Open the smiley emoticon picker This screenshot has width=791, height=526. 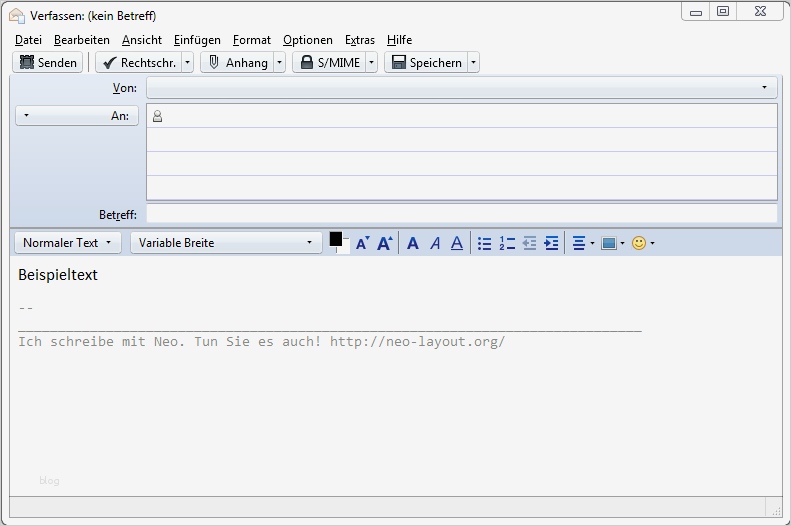[x=643, y=244]
